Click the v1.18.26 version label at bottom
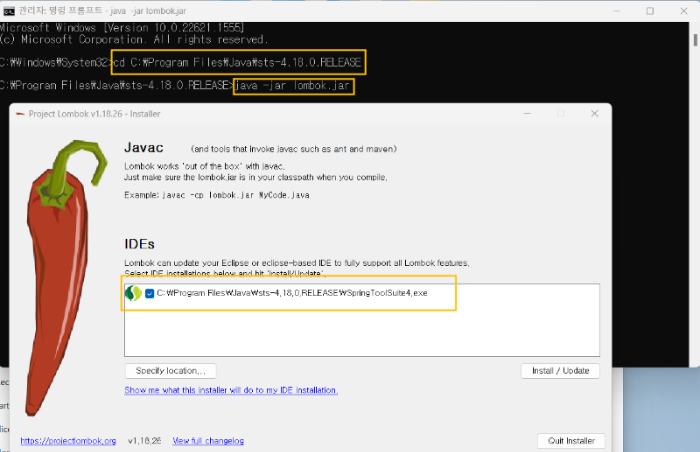Image resolution: width=700 pixels, height=452 pixels. (x=144, y=441)
